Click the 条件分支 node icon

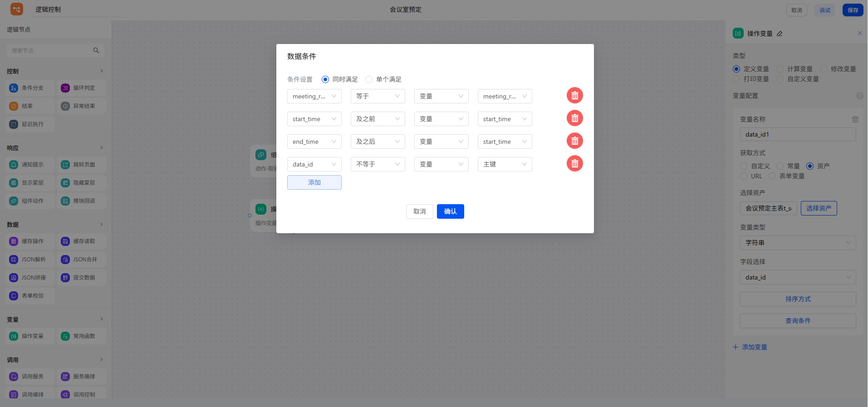click(14, 88)
